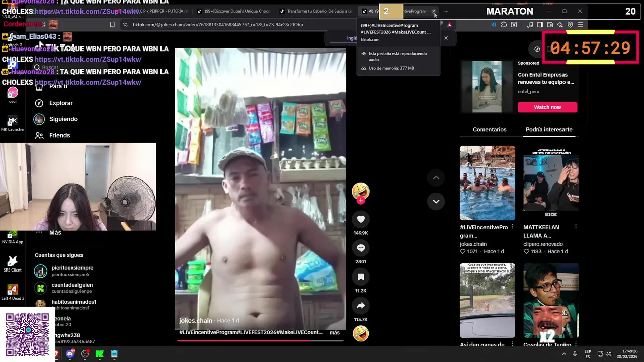
Task: Mute the tab via its speaker icon
Action: click(x=371, y=11)
